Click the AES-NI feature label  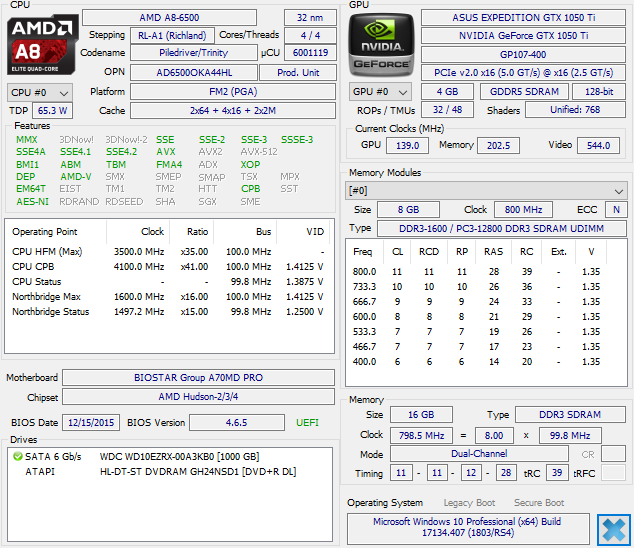pyautogui.click(x=32, y=201)
